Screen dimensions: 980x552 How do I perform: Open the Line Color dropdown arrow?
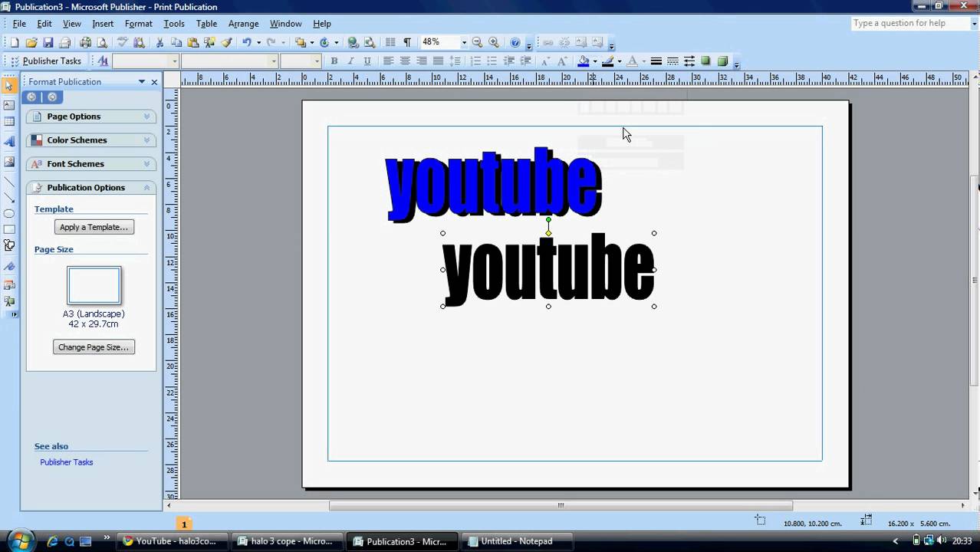click(x=619, y=61)
